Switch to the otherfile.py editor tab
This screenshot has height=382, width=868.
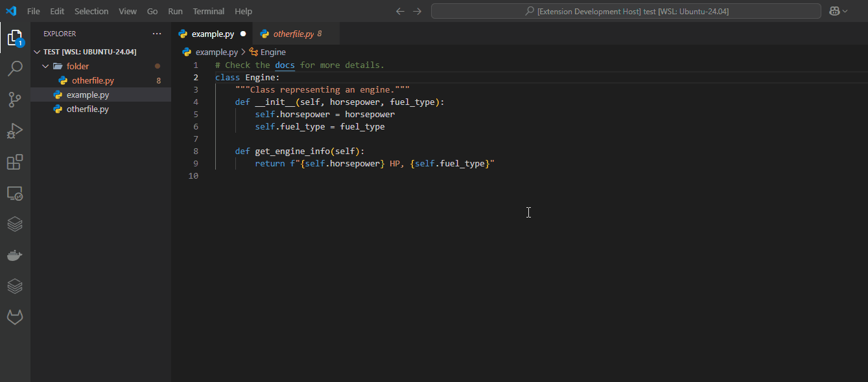(x=296, y=34)
